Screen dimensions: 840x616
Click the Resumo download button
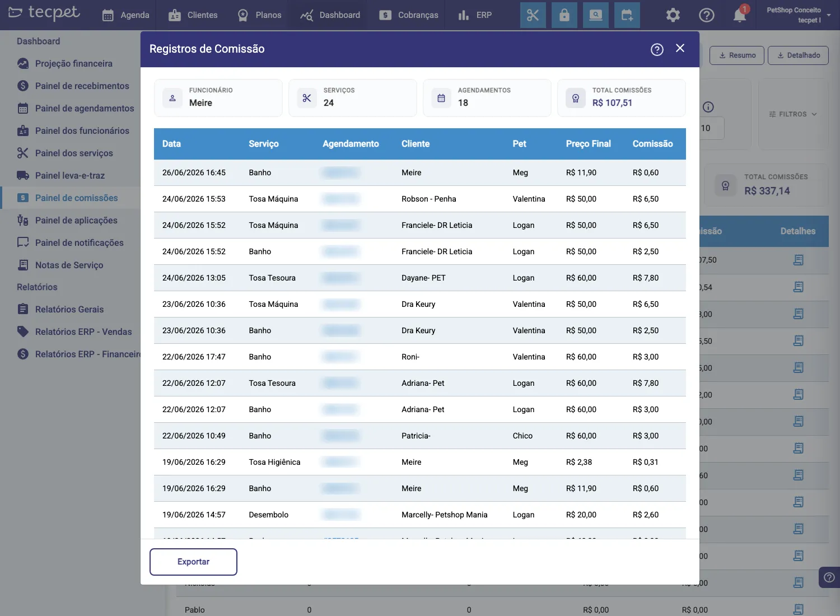(737, 55)
